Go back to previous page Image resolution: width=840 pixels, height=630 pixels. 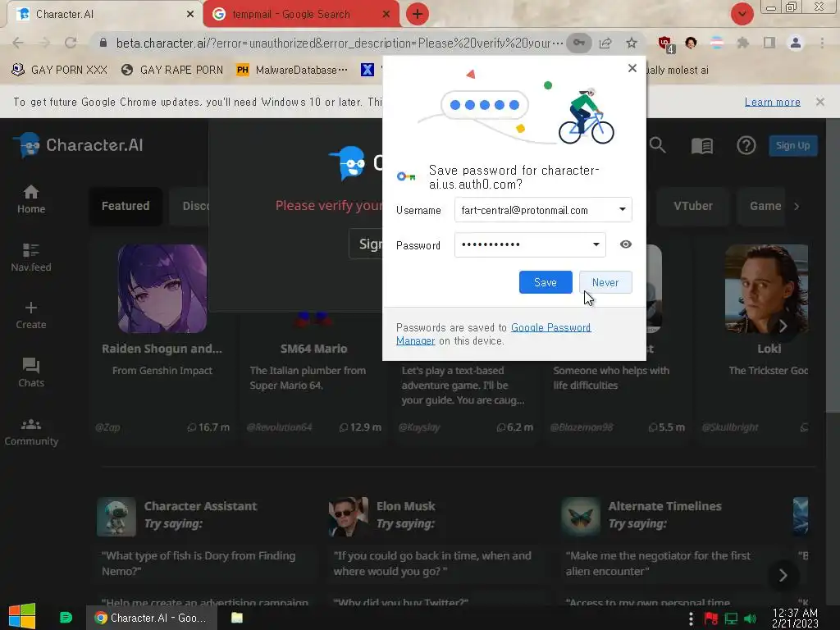18,43
